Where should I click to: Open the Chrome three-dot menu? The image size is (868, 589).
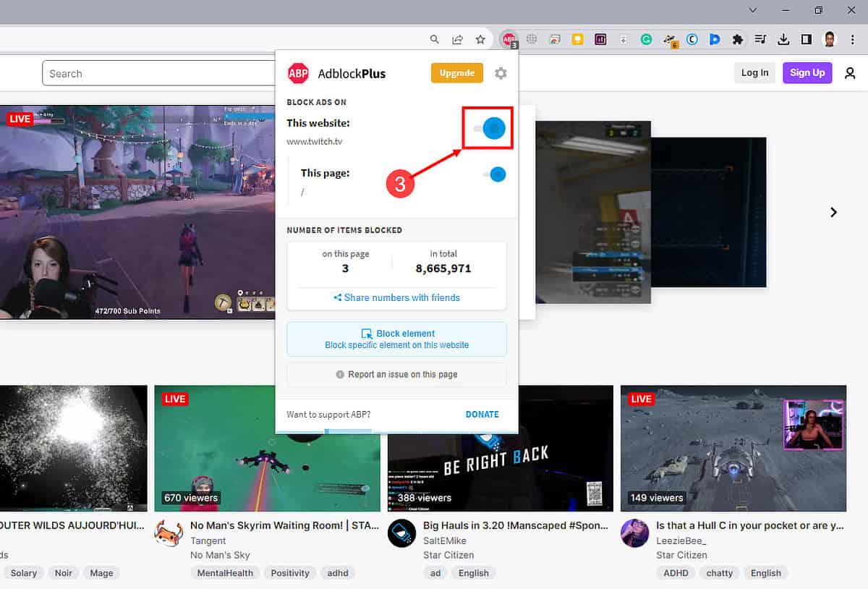851,40
